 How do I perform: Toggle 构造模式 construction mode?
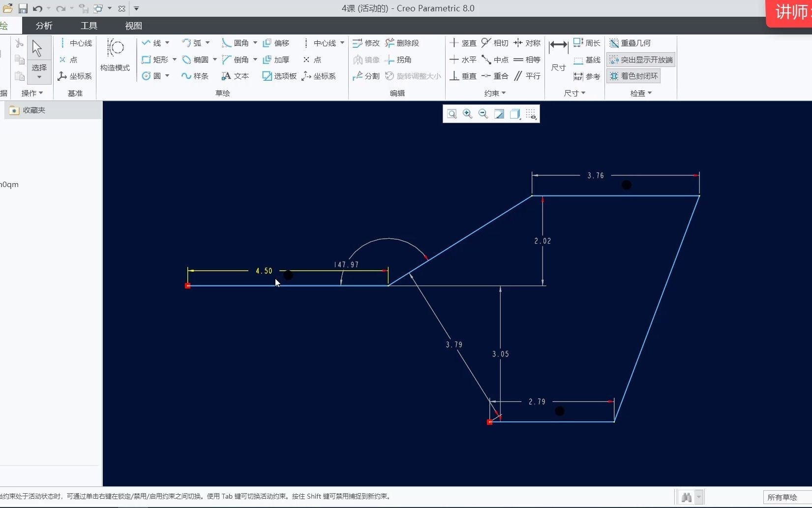(x=115, y=55)
